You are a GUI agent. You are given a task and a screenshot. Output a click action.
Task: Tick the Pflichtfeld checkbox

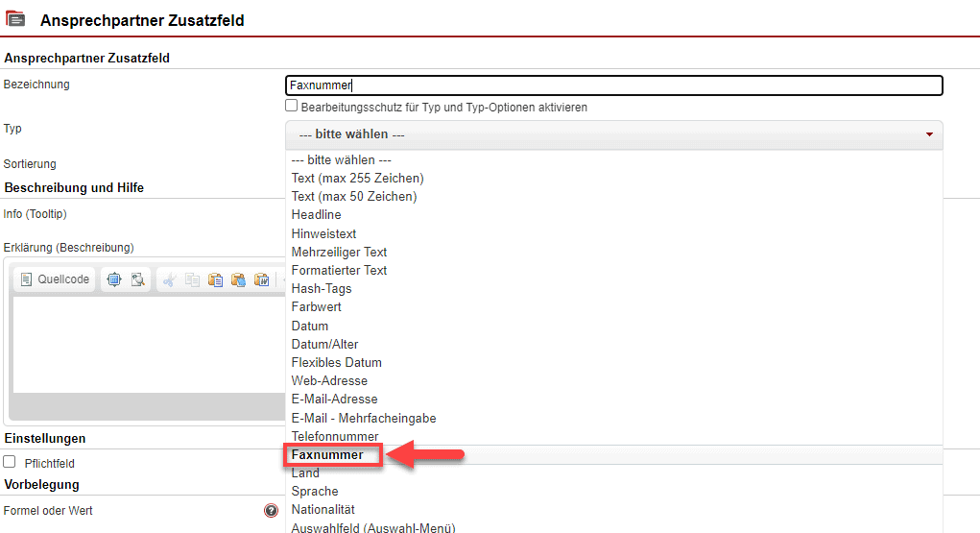(x=10, y=462)
